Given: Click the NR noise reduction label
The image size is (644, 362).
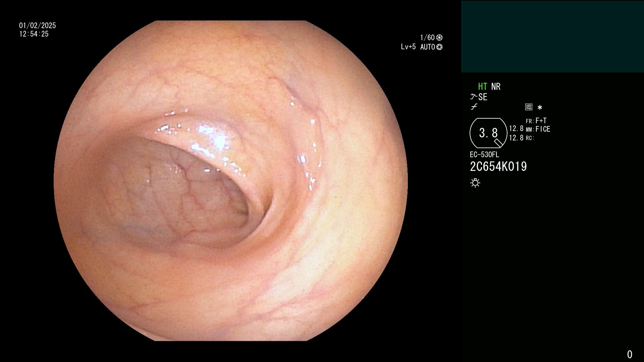Looking at the screenshot, I should pyautogui.click(x=496, y=86).
